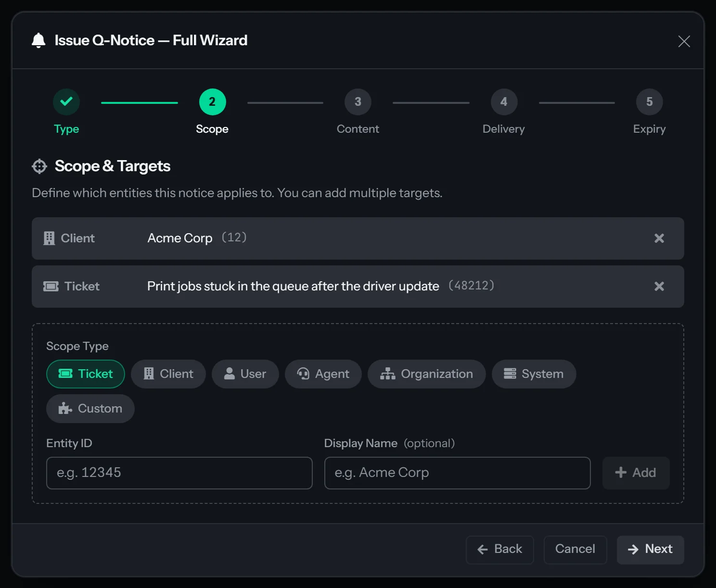Select the Organization scope type chip
Screen dimensions: 716x588
427,374
